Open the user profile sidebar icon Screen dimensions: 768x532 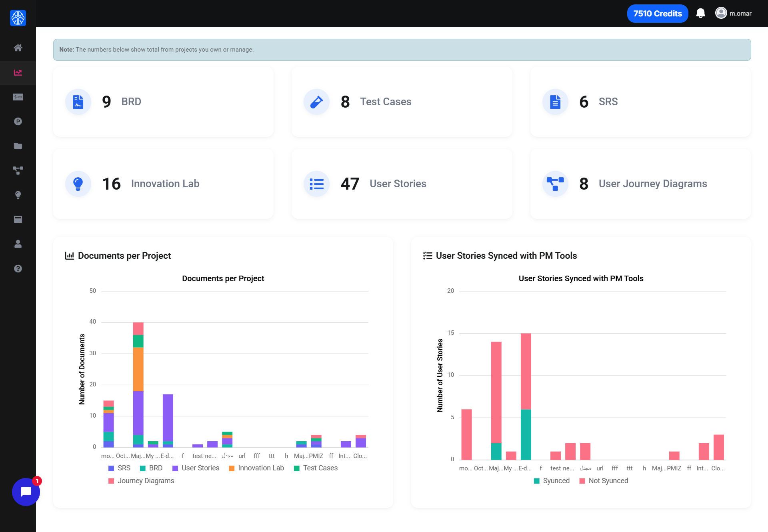(18, 244)
